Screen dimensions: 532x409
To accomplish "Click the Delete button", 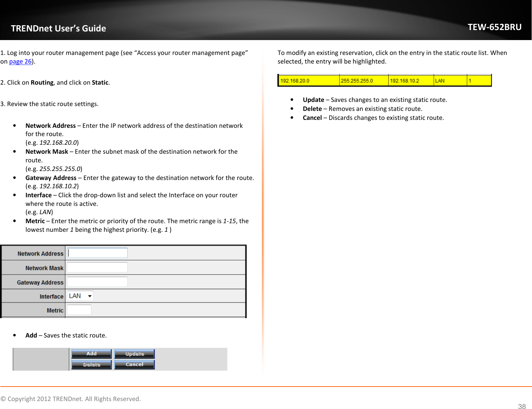I will pyautogui.click(x=92, y=364).
